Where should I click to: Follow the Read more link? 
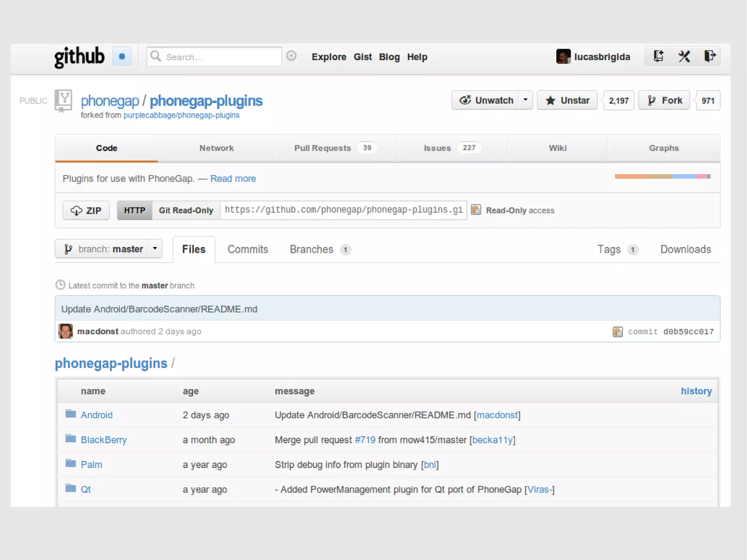click(x=233, y=178)
